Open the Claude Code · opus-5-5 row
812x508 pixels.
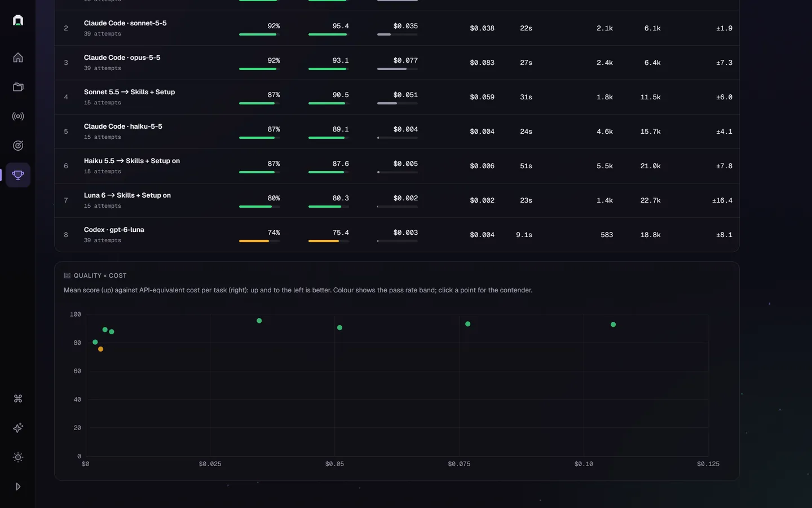(397, 63)
